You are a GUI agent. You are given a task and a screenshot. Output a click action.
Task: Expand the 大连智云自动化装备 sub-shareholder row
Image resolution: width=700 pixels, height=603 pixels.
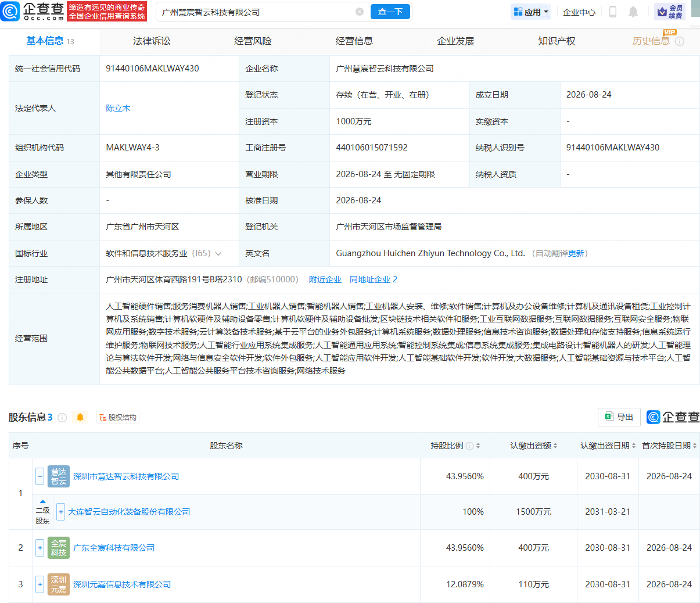(x=60, y=512)
